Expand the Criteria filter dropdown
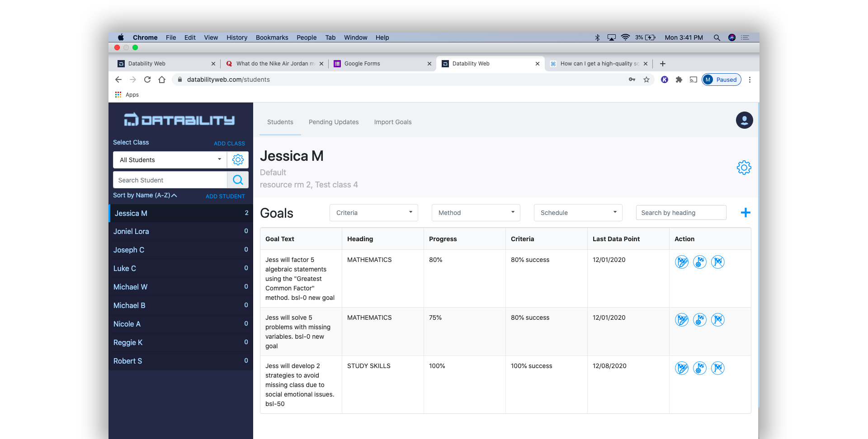Image resolution: width=868 pixels, height=439 pixels. 373,213
